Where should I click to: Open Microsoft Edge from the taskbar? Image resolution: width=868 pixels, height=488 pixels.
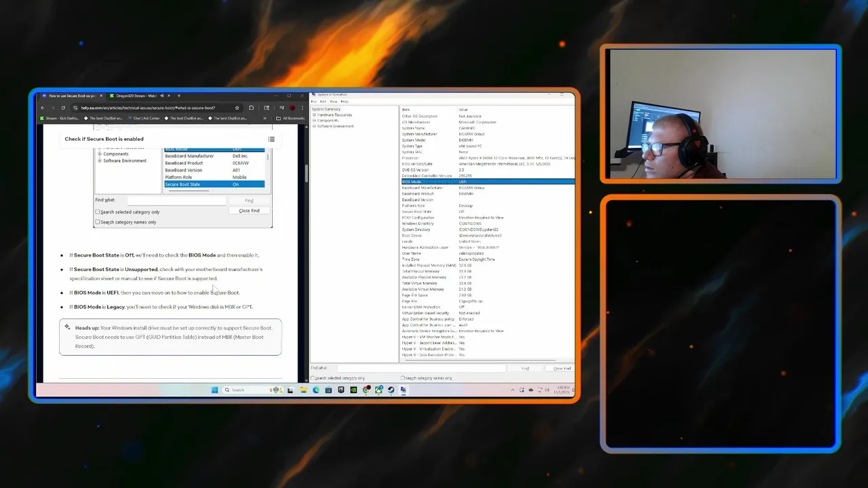point(315,390)
